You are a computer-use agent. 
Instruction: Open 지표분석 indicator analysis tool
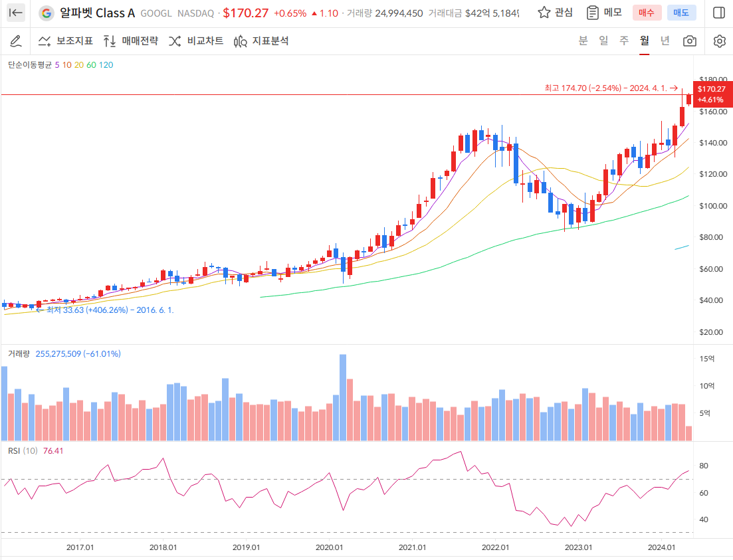(261, 41)
